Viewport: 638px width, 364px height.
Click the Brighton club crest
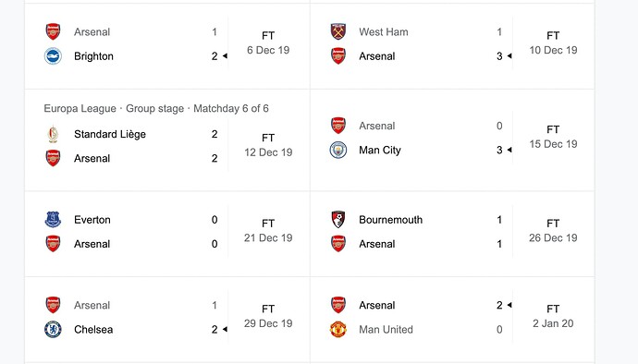click(x=53, y=56)
